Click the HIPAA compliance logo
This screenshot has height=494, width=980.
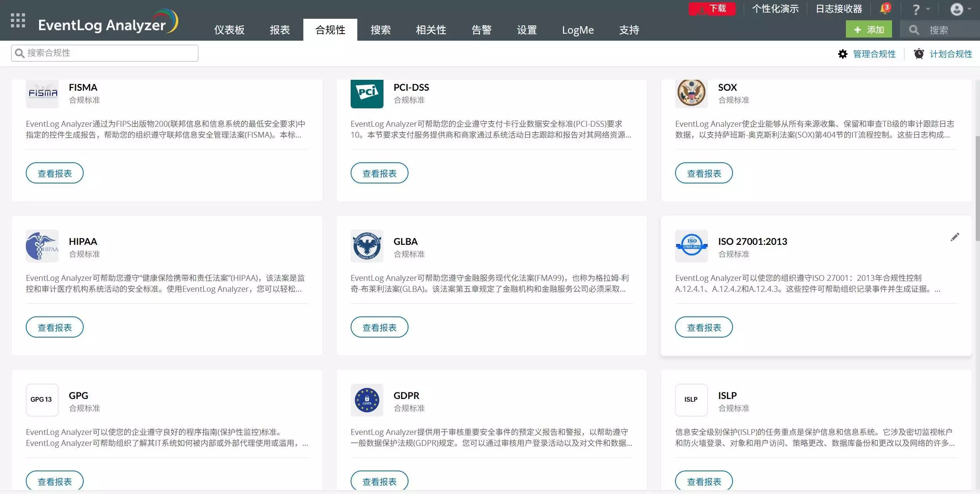pos(42,246)
